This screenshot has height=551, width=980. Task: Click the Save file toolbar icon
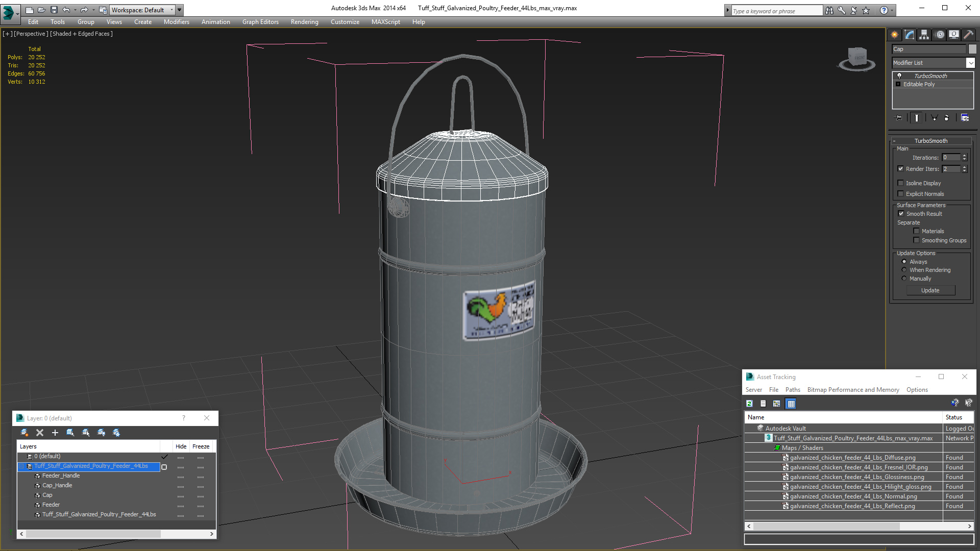[x=54, y=10]
